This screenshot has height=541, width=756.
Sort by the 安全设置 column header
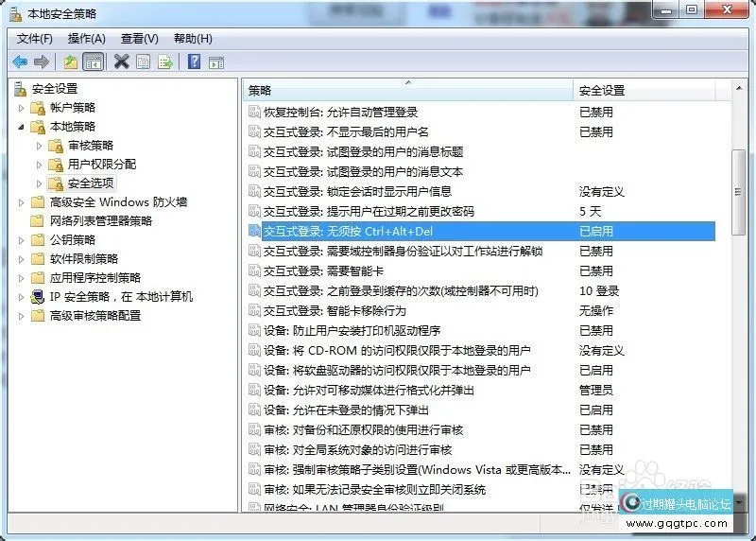click(x=644, y=90)
